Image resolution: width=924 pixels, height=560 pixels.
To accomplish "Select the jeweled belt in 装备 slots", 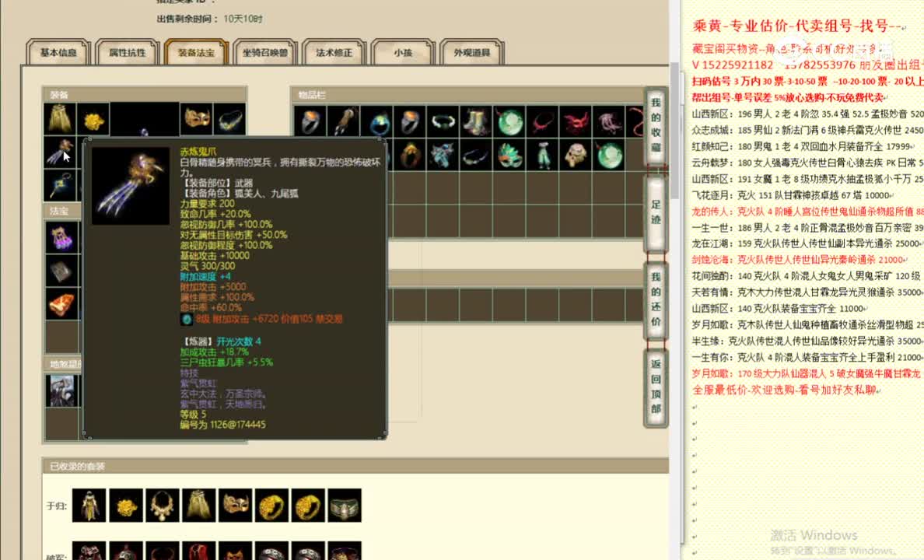I will [x=229, y=118].
